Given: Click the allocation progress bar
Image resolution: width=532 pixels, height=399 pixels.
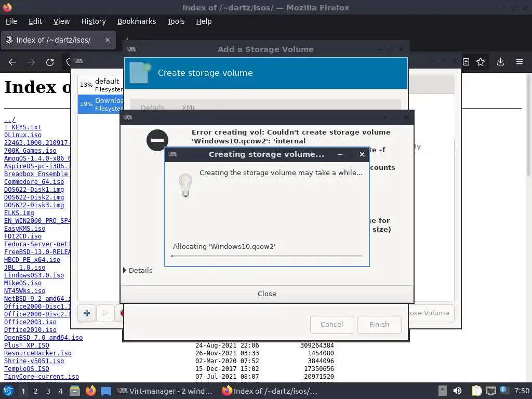Looking at the screenshot, I should click(267, 256).
